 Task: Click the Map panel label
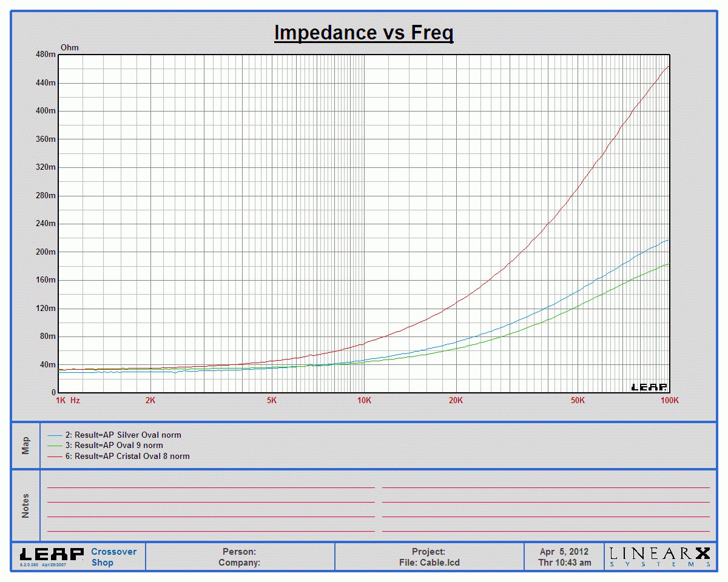tap(25, 446)
